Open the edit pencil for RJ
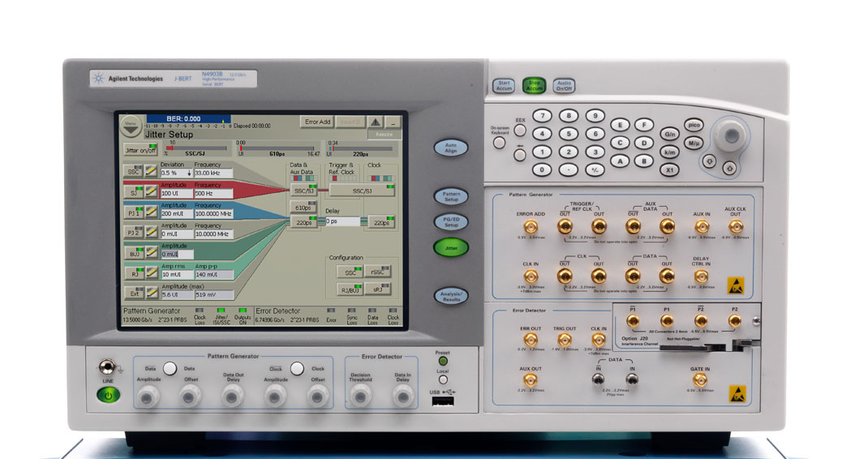 pyautogui.click(x=151, y=272)
